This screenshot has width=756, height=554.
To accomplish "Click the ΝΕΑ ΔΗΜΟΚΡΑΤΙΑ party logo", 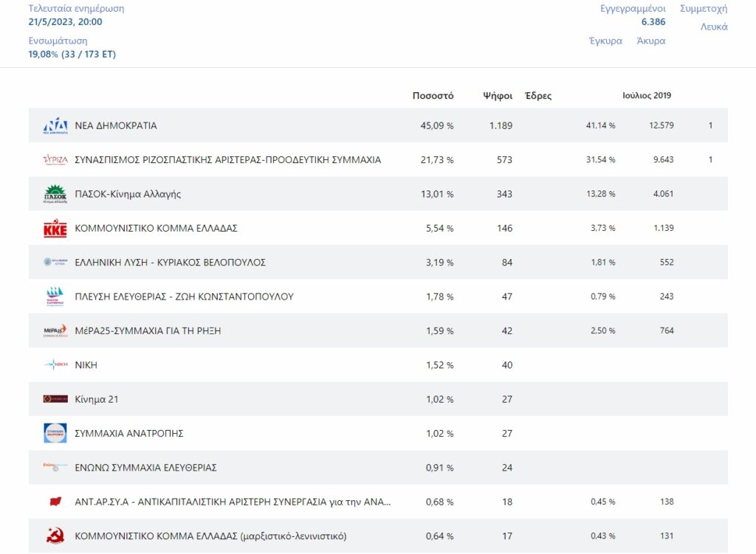I will [x=55, y=125].
